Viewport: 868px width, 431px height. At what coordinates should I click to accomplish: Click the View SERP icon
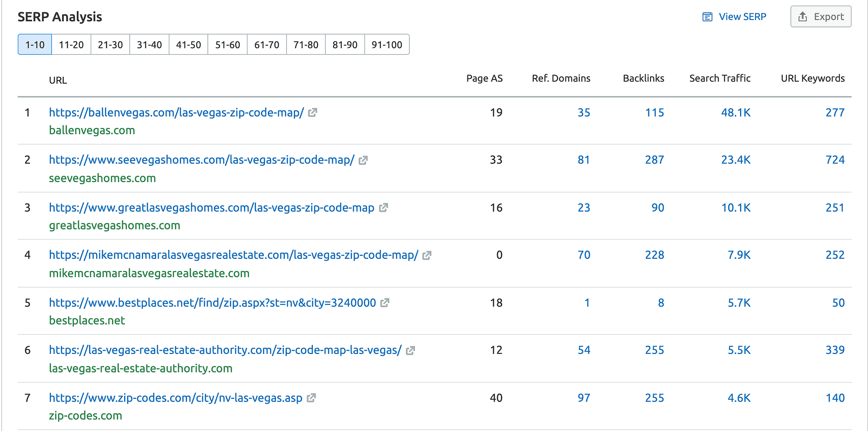pos(707,17)
